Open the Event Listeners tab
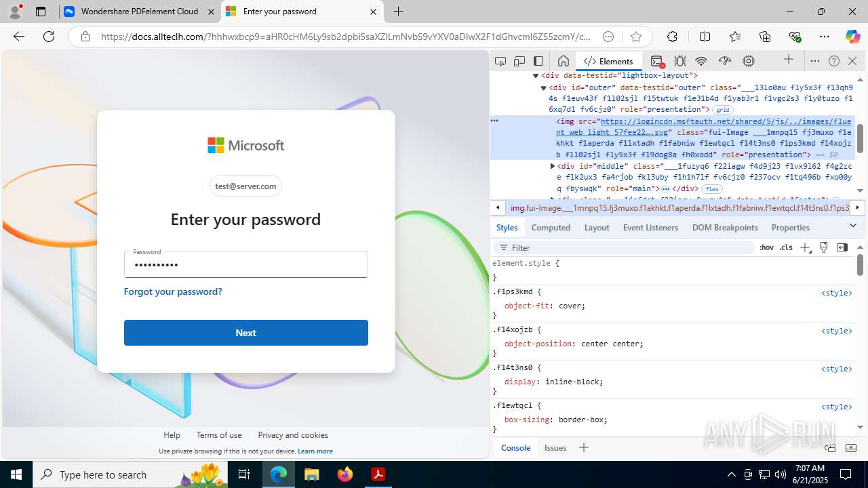 [650, 228]
